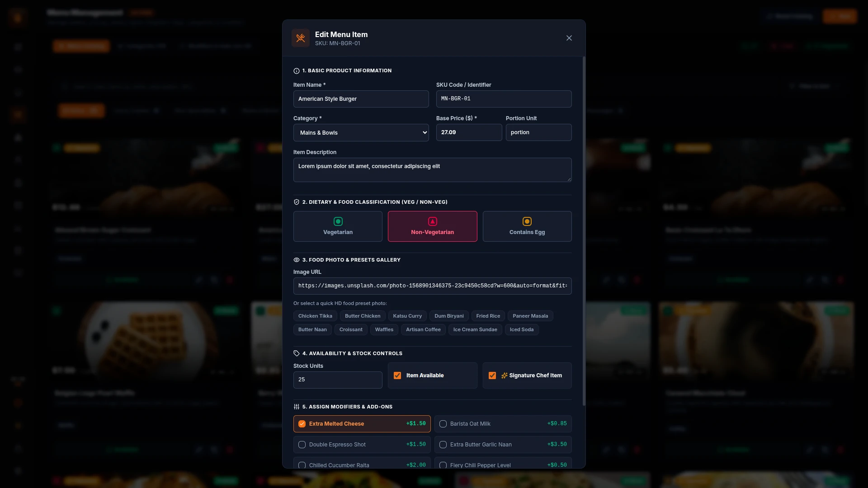Choose the Artisan Coffee preset photo
This screenshot has width=868, height=488.
pyautogui.click(x=423, y=329)
